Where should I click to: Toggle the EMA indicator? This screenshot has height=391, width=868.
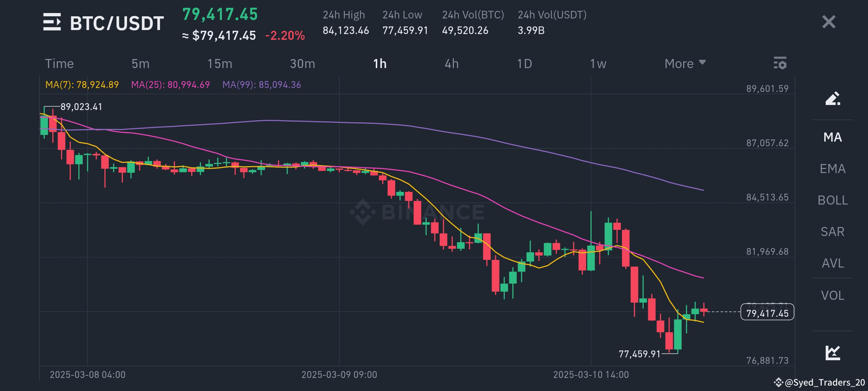(x=833, y=169)
